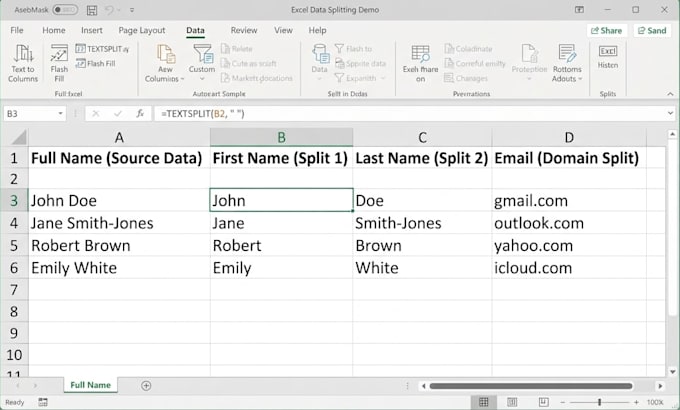Switch to the Page Layout tab
Screen dimensions: 680x410
142,30
